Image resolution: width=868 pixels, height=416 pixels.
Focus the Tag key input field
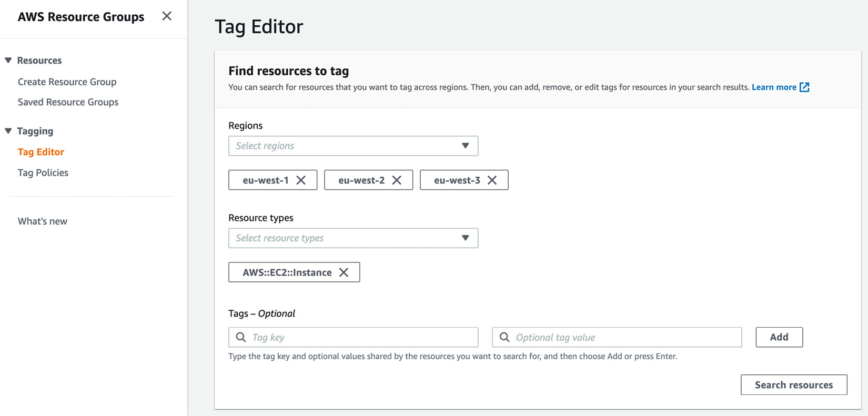(354, 337)
